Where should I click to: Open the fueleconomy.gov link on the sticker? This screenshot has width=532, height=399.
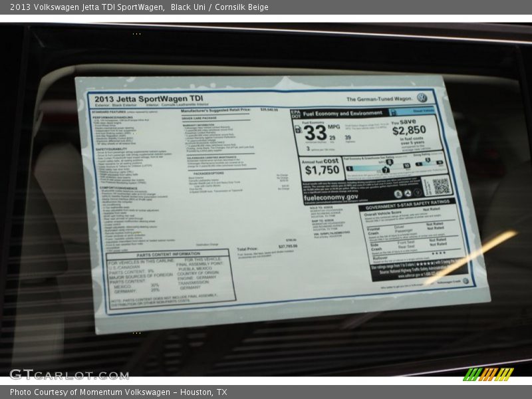(331, 197)
